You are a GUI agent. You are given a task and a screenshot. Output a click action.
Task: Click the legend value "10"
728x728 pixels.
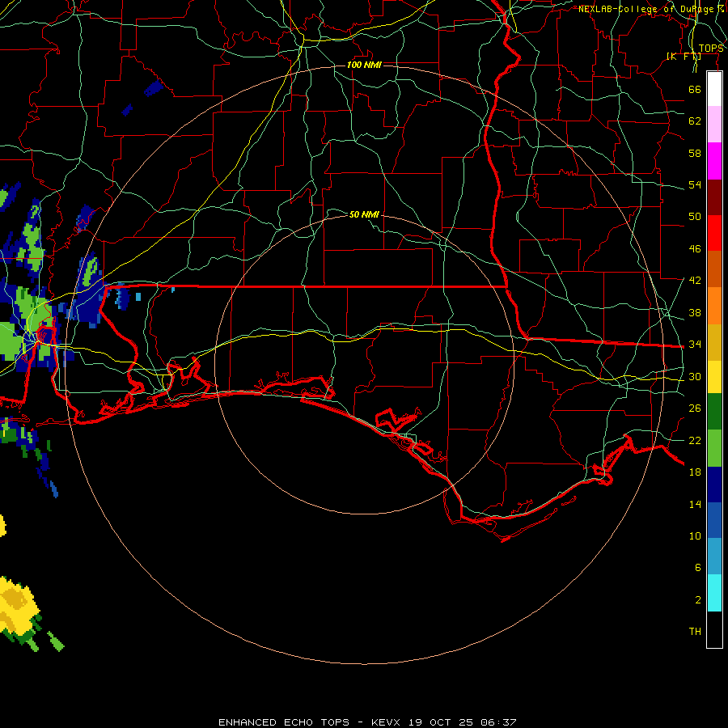pos(695,536)
